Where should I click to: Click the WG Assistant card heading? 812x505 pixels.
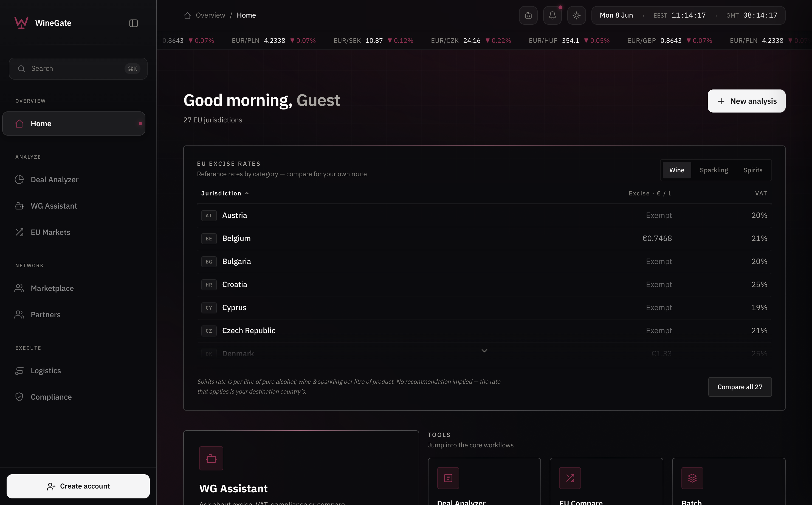(233, 489)
